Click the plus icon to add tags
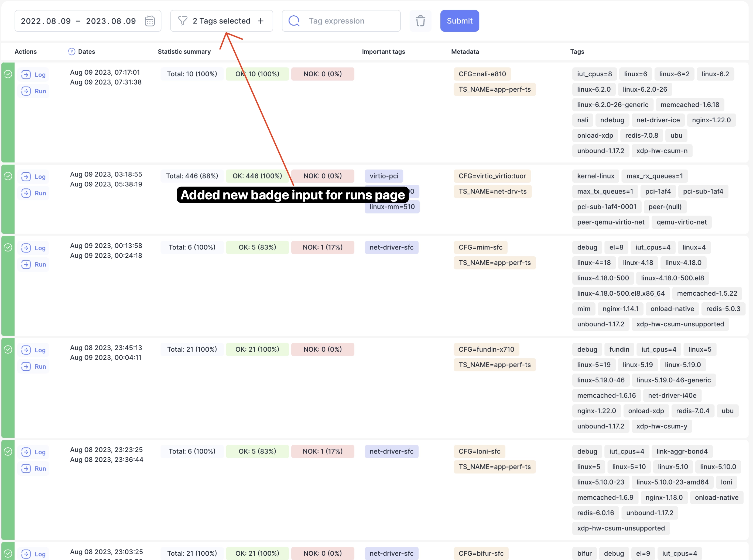This screenshot has width=753, height=560. 261,21
